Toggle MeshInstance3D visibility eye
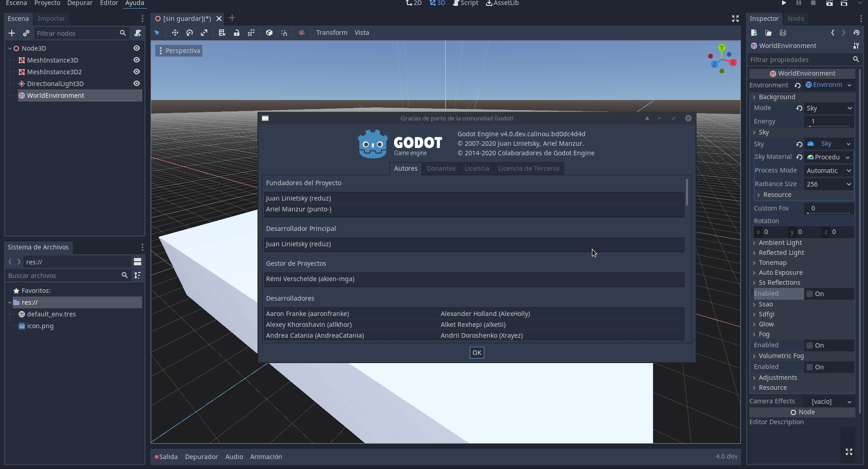 coord(136,60)
